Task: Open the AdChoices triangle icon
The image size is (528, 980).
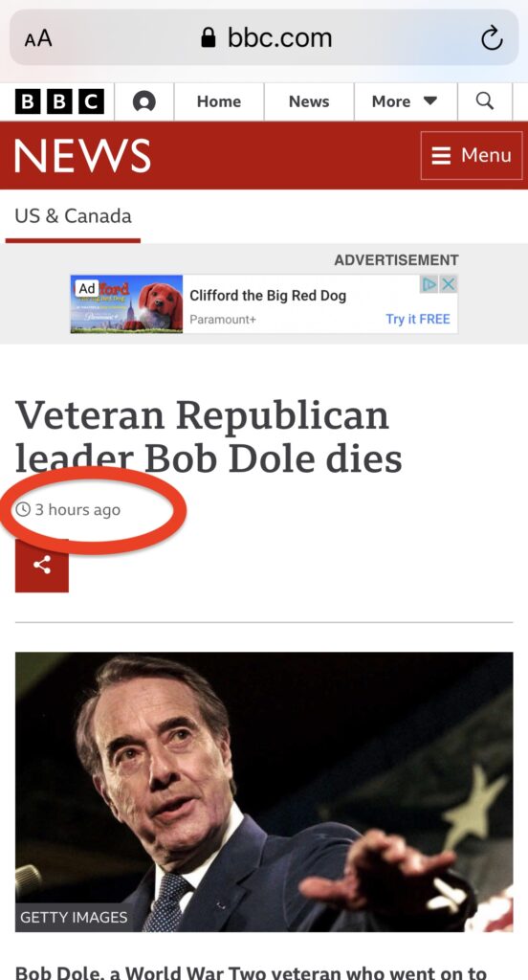Action: 429,284
